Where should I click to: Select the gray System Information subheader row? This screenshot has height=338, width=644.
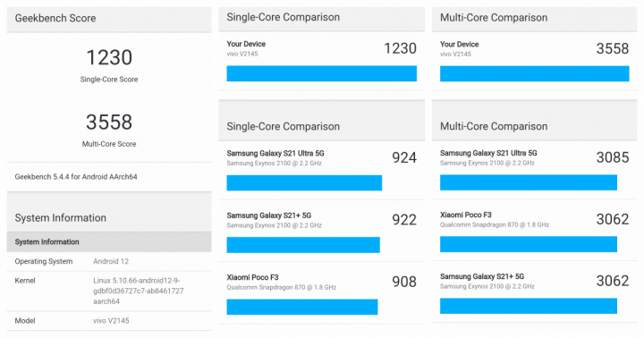(x=109, y=242)
